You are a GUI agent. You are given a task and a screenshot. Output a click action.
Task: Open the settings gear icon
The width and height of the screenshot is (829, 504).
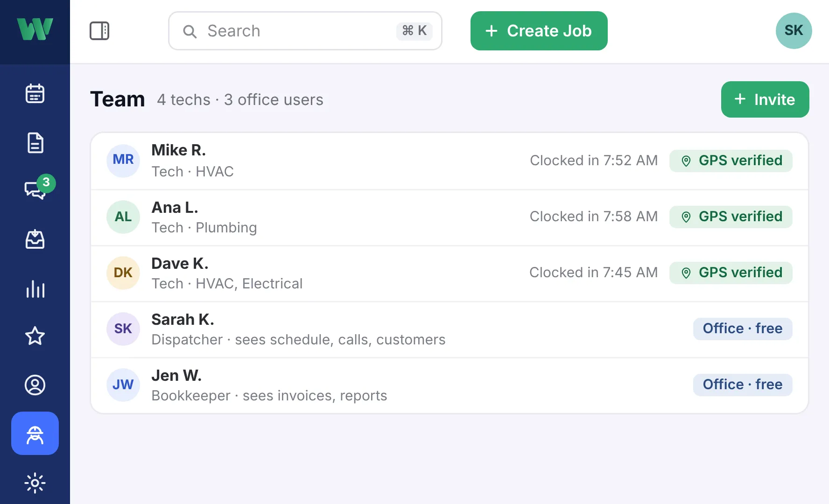coord(35,483)
